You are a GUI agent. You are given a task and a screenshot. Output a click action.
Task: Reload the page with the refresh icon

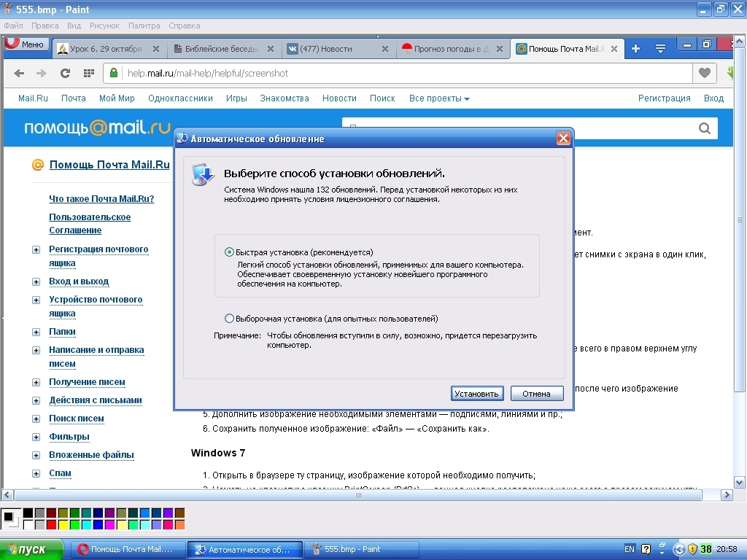65,74
